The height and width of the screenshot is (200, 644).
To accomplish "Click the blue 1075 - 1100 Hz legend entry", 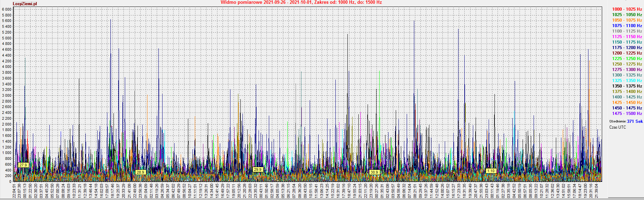I will [627, 26].
